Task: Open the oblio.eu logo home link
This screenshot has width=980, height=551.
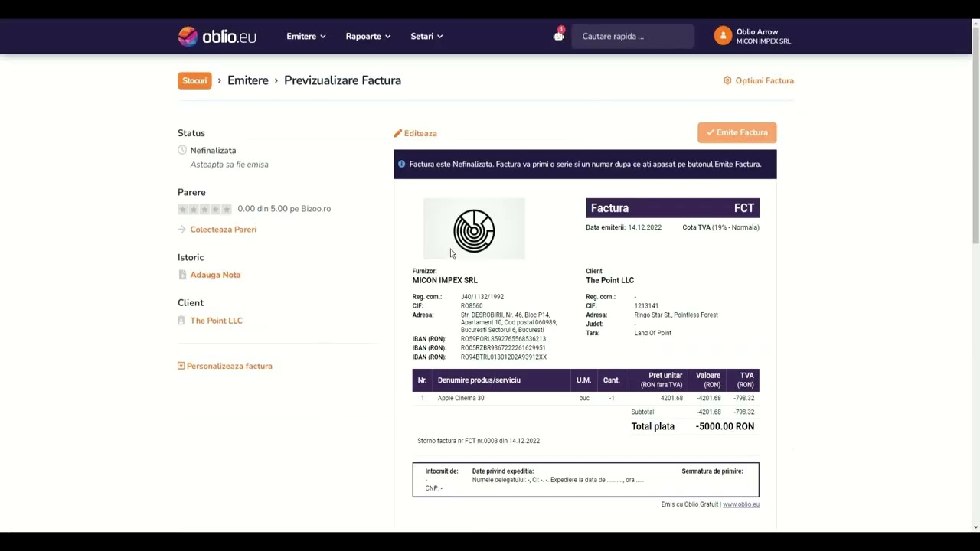Action: [x=217, y=36]
